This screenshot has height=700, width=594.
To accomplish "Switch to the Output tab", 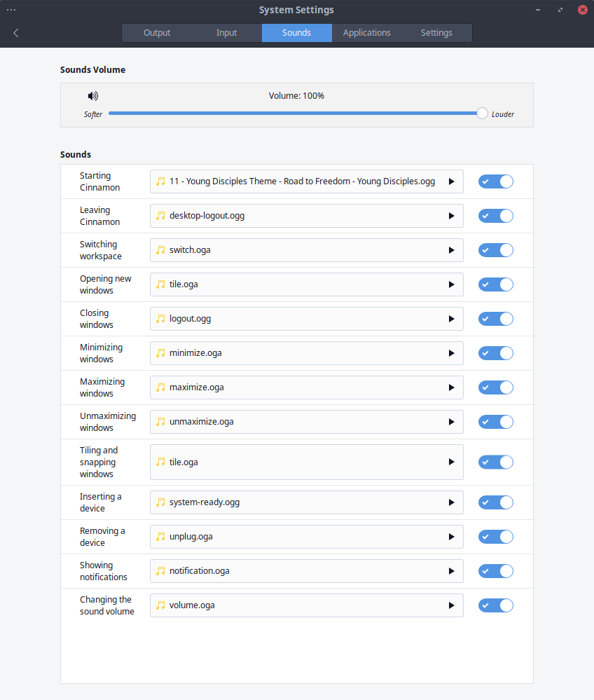I will coord(157,33).
